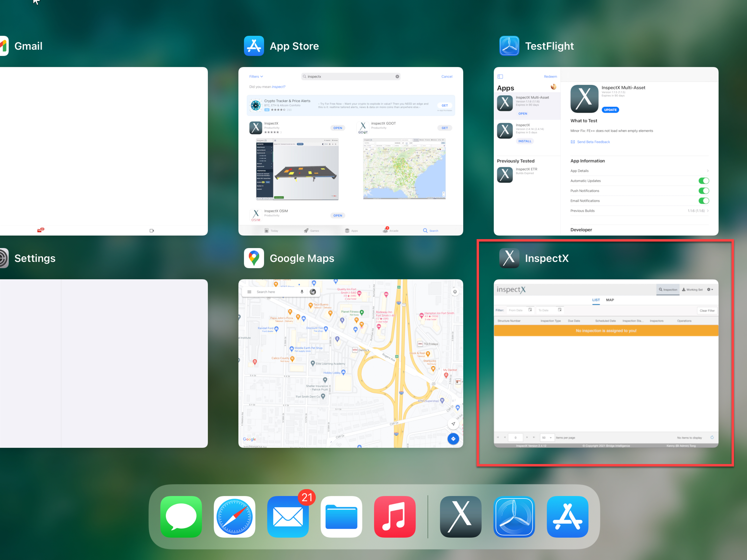The width and height of the screenshot is (747, 560).
Task: Open the To Date calendar picker in InspectX
Action: coord(560,310)
